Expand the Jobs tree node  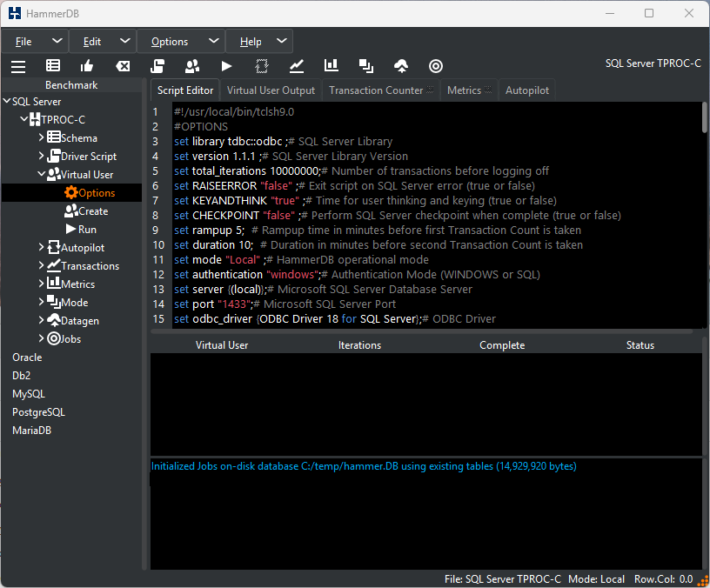pyautogui.click(x=42, y=338)
